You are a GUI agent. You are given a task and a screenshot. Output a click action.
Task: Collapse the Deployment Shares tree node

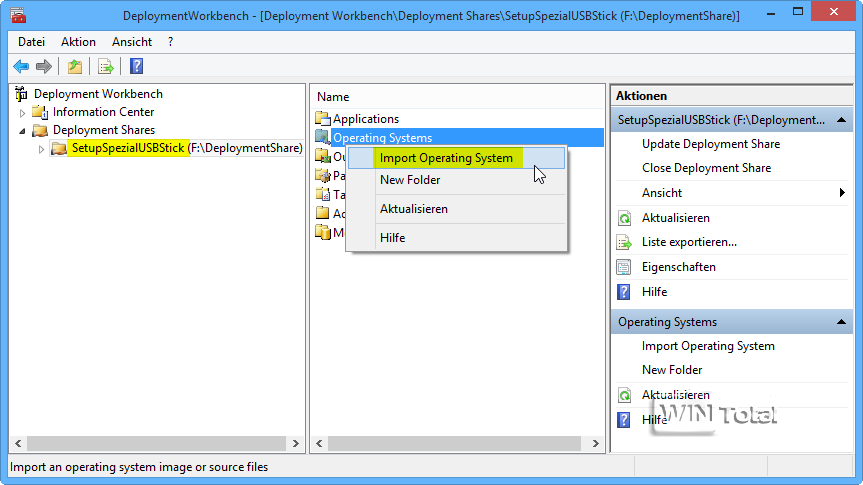pos(23,131)
